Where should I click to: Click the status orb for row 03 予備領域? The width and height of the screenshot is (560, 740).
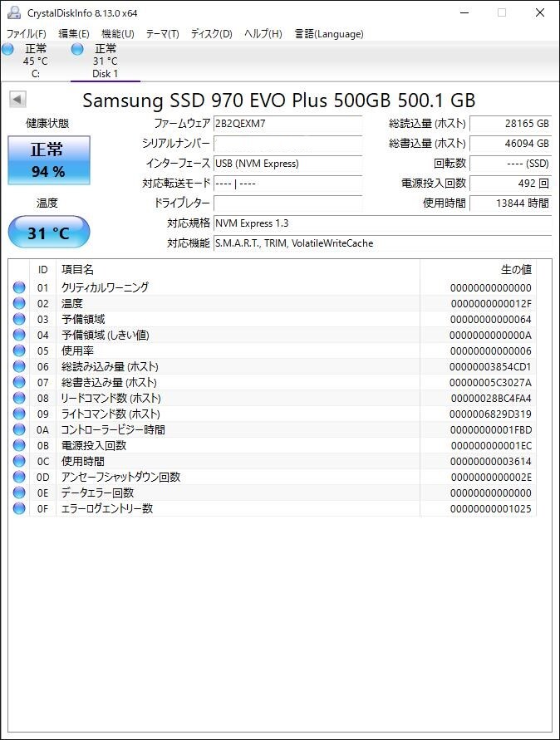[19, 319]
